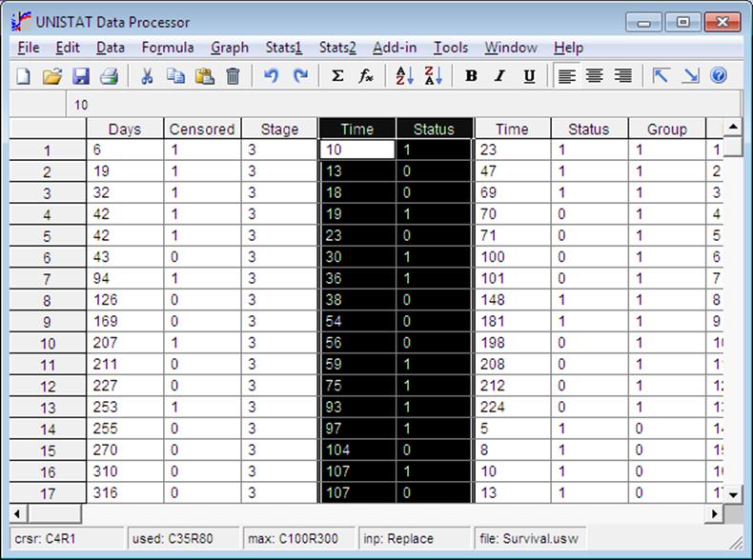The image size is (753, 560).
Task: Select center text alignment
Action: (595, 76)
